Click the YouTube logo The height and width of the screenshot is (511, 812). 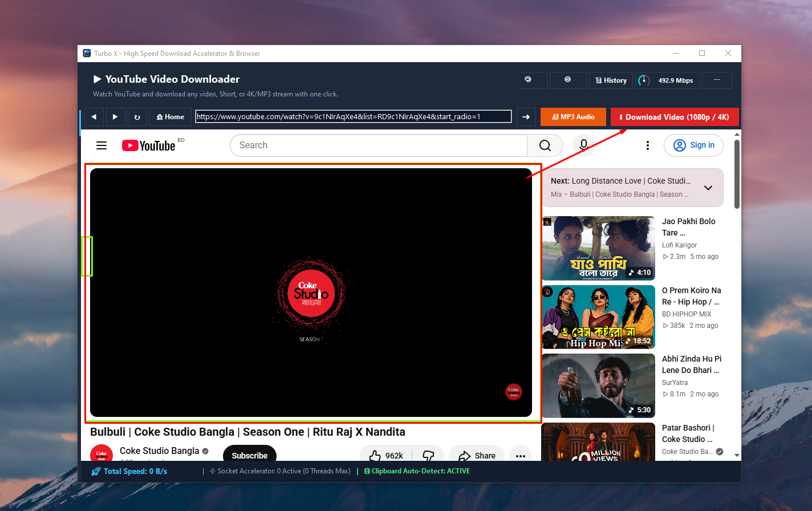coord(149,145)
